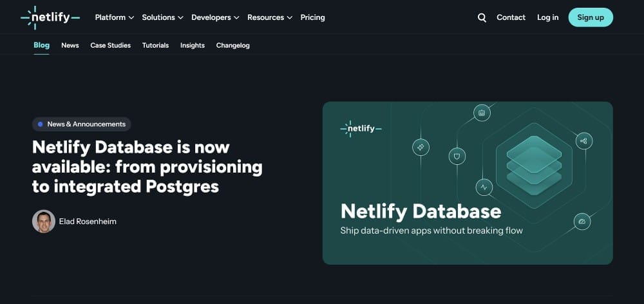
Task: Click the activity pulse icon in banner
Action: click(484, 187)
